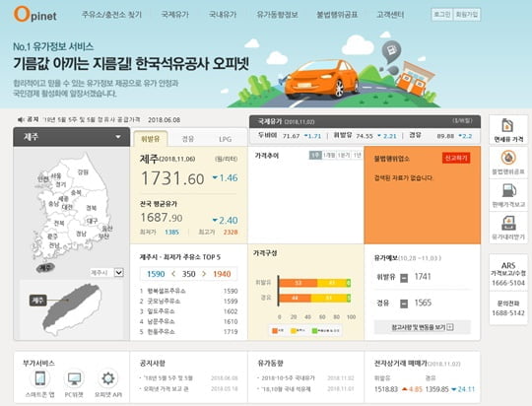Screen dimensions: 532x406
Task: Select 충북 region on the Korea map
Action: tap(76, 192)
